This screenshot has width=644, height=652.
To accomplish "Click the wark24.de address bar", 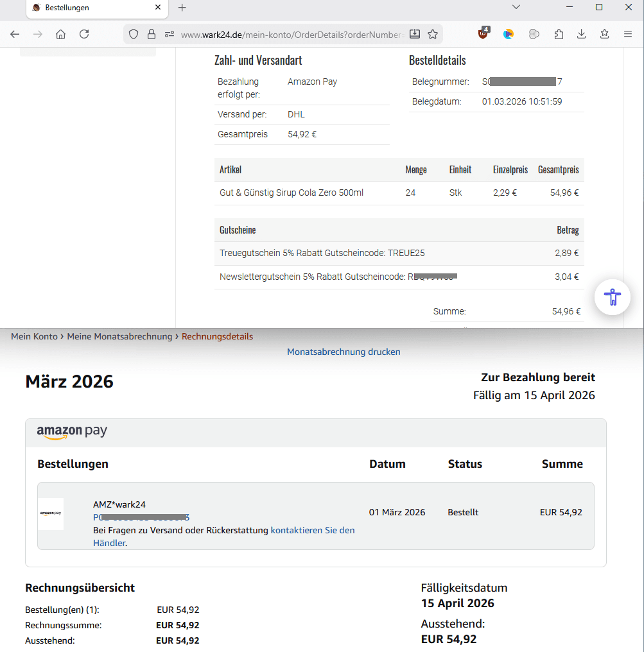I will [x=289, y=34].
